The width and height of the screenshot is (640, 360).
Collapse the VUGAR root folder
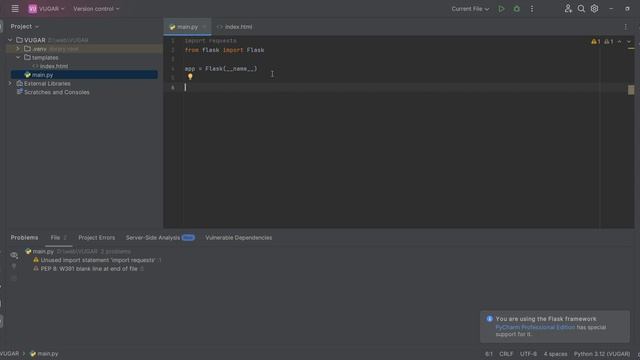(10, 40)
